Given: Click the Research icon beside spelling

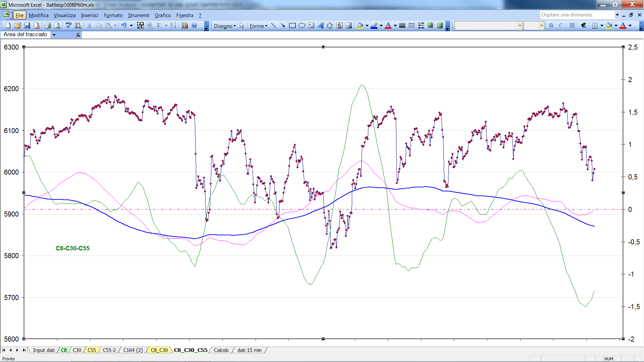Looking at the screenshot, I should point(78,25).
